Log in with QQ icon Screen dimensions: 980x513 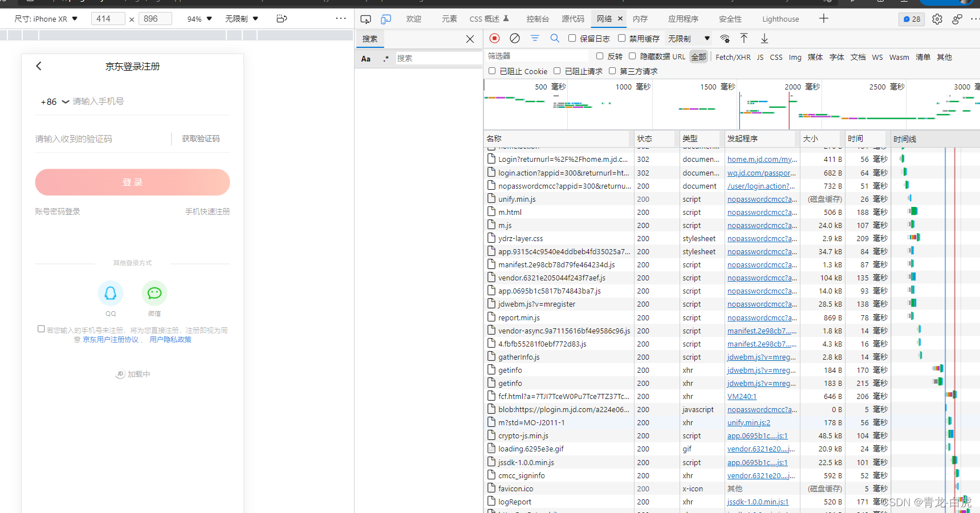[x=111, y=293]
